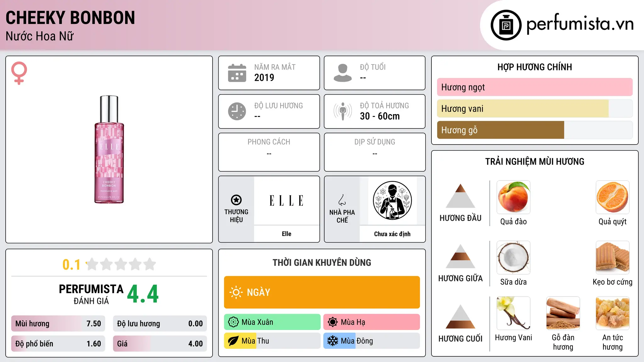Click the flower icon for Mùa Xuân
The image size is (644, 362).
click(233, 322)
